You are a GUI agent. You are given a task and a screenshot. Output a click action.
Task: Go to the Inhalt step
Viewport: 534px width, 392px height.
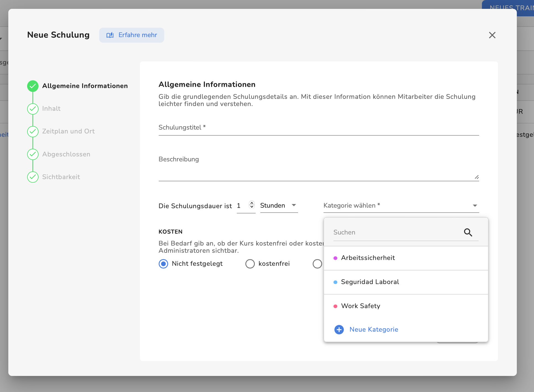[x=51, y=109]
